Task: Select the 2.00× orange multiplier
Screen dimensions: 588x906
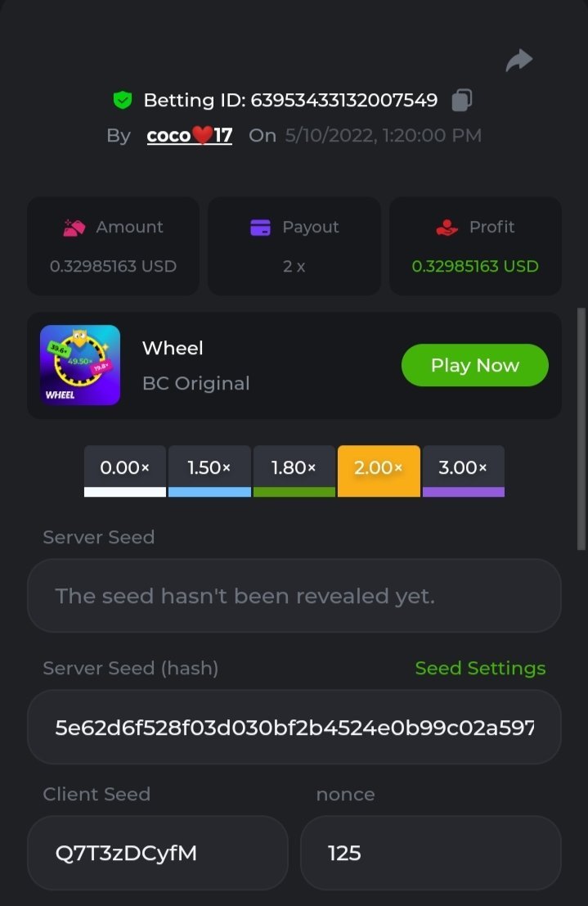Action: tap(379, 470)
